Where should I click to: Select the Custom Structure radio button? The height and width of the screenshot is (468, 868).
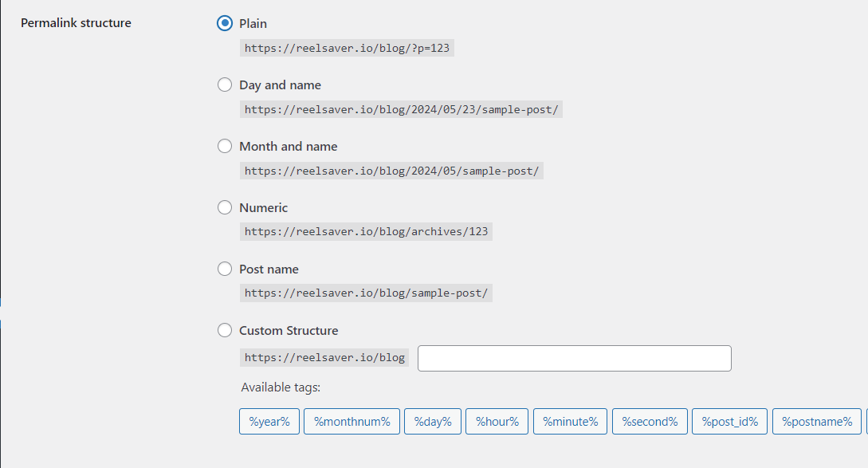(225, 331)
